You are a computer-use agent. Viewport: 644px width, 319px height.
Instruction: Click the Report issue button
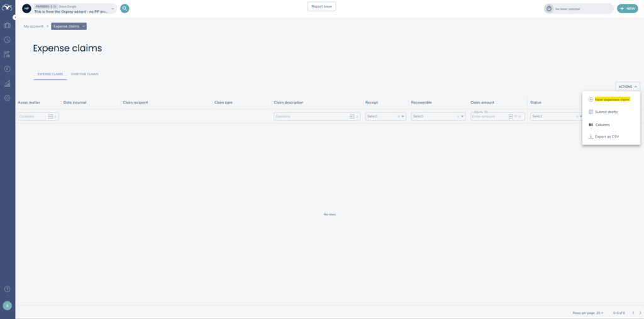click(321, 6)
